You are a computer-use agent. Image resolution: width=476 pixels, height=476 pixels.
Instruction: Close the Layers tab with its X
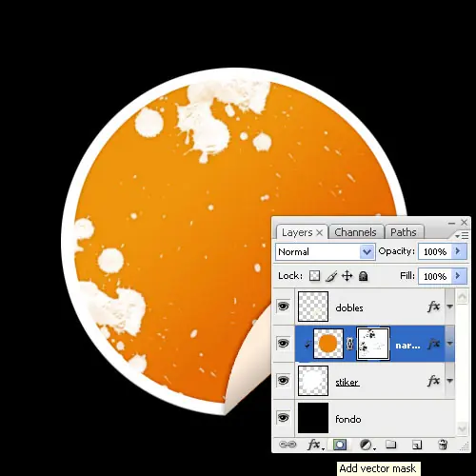coord(320,232)
